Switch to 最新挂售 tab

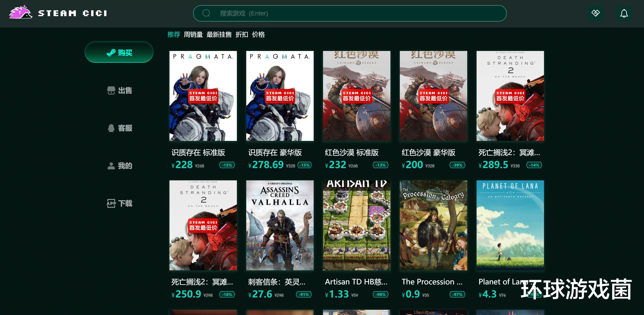point(219,35)
